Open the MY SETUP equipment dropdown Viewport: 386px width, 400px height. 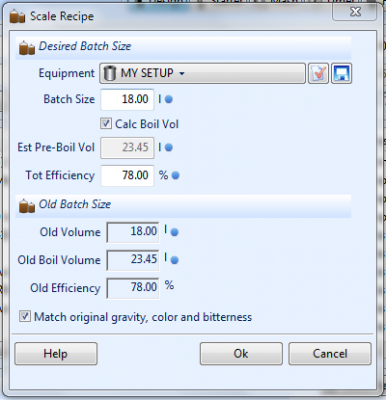pyautogui.click(x=202, y=73)
